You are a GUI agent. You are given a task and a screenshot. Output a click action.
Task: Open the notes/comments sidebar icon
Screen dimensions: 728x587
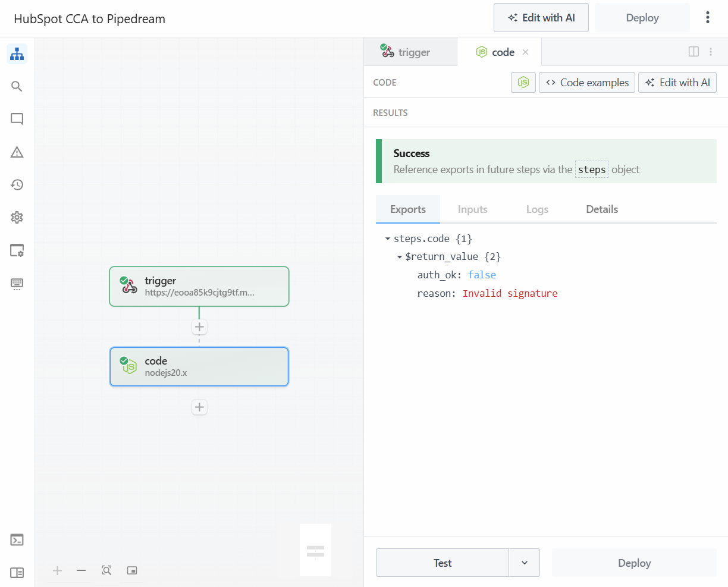17,119
